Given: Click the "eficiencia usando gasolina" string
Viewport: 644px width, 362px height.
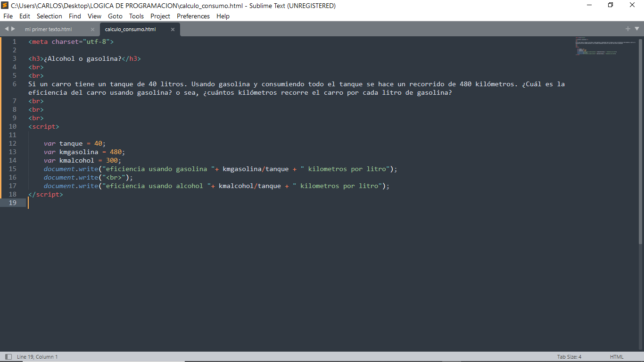Looking at the screenshot, I should tap(158, 169).
